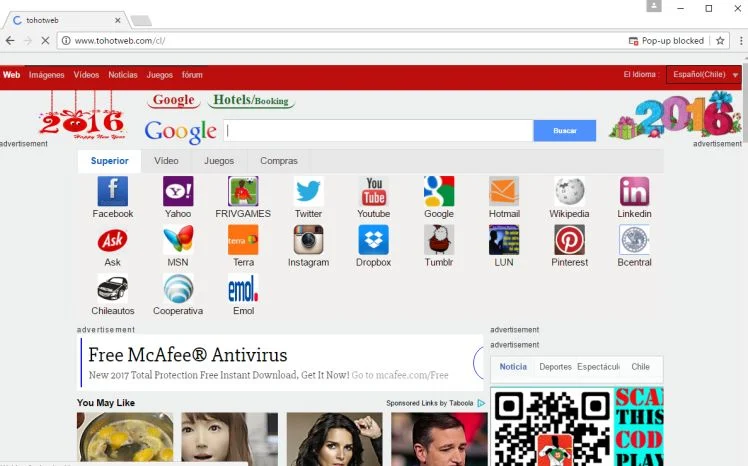Screen dimensions: 748x466
Task: Click the colorful 2016 gift banner
Action: coord(675,114)
